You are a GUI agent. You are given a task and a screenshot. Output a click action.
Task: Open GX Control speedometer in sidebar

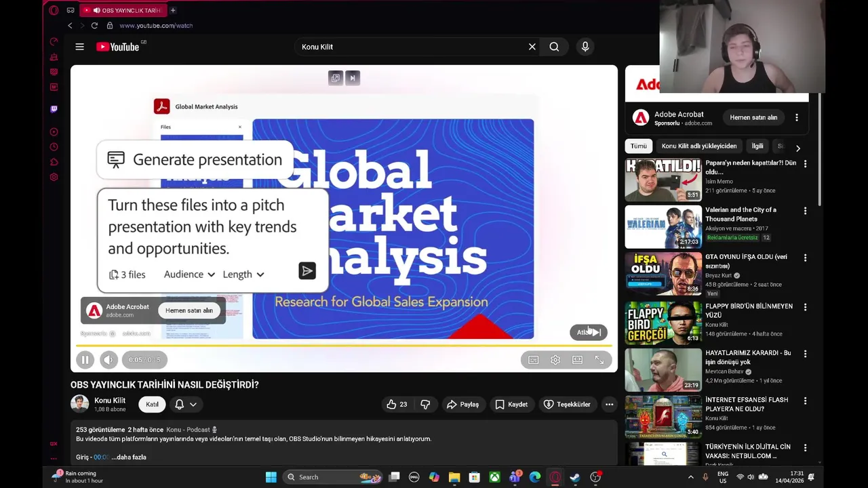pyautogui.click(x=54, y=41)
